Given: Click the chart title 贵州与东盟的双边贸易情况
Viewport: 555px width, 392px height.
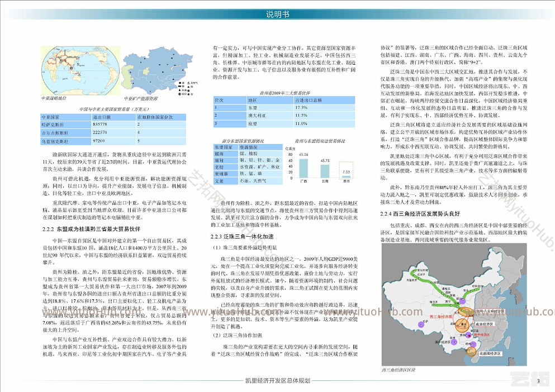Looking at the screenshot, I should [x=320, y=141].
